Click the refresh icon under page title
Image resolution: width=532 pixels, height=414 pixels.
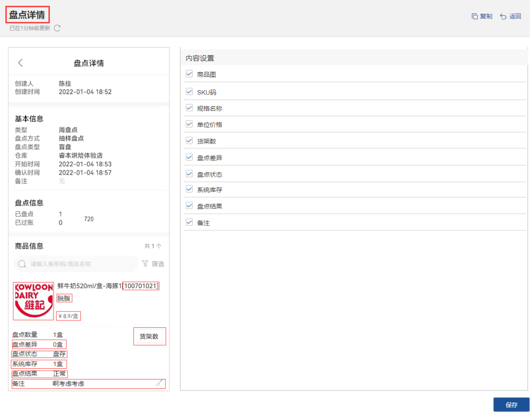pyautogui.click(x=57, y=28)
